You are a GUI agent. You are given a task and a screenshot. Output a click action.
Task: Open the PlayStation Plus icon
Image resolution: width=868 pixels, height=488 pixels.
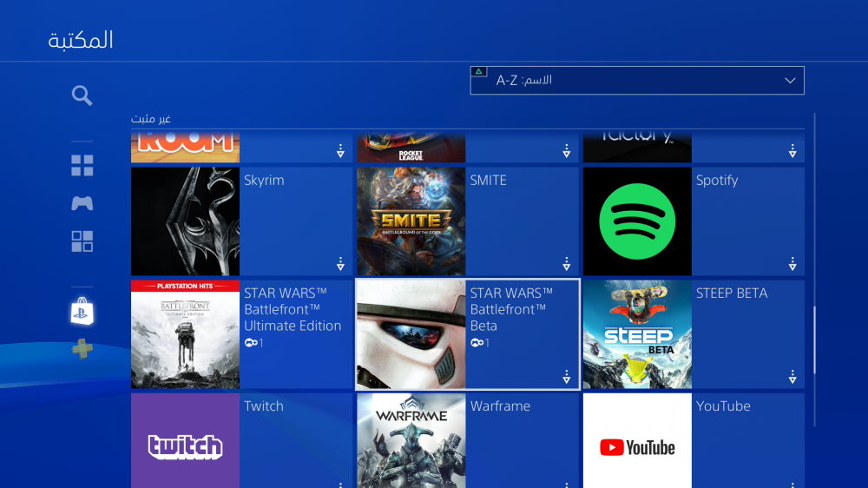[82, 348]
